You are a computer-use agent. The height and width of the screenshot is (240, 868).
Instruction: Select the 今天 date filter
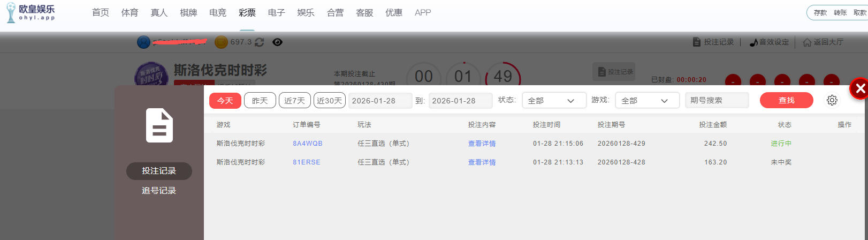225,101
